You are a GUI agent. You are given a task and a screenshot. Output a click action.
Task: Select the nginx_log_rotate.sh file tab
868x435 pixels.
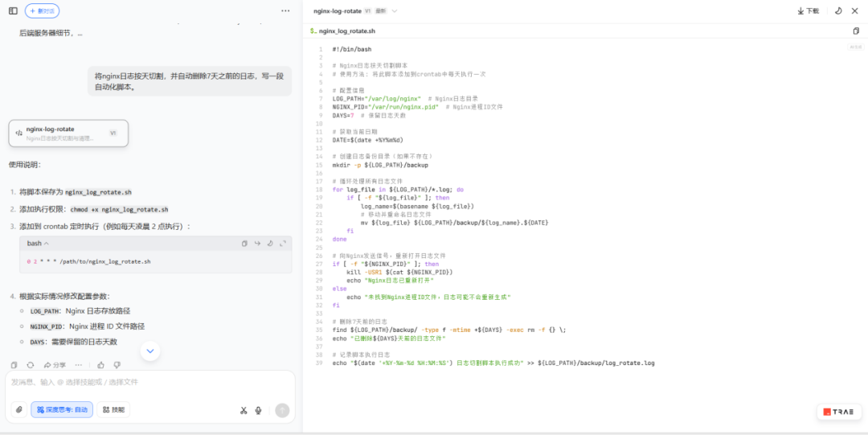point(342,31)
